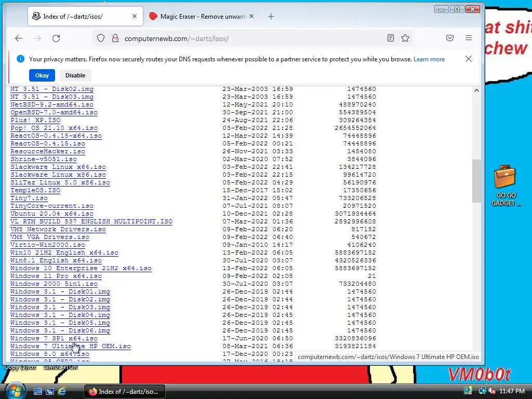Click Tiny7.iso link
532x399 pixels.
[x=29, y=198]
